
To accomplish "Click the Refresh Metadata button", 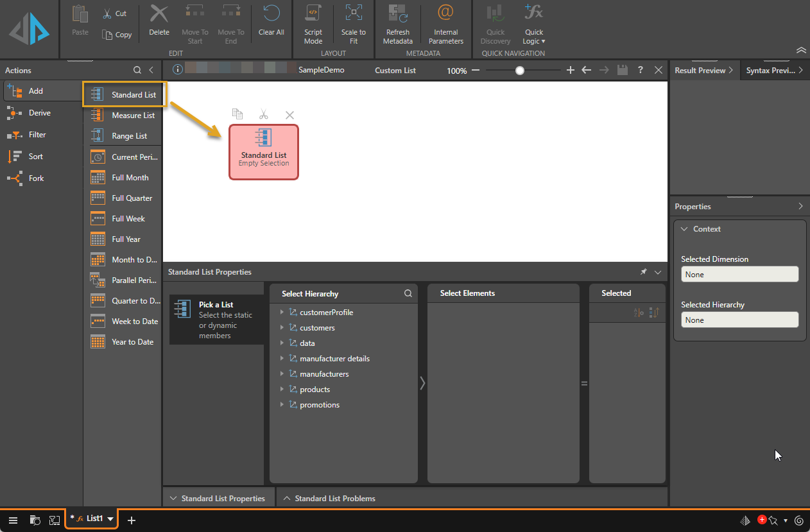I will pos(398,24).
